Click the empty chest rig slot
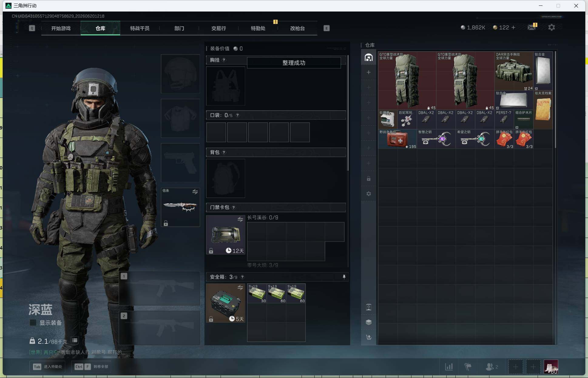This screenshot has width=588, height=378. tap(225, 86)
